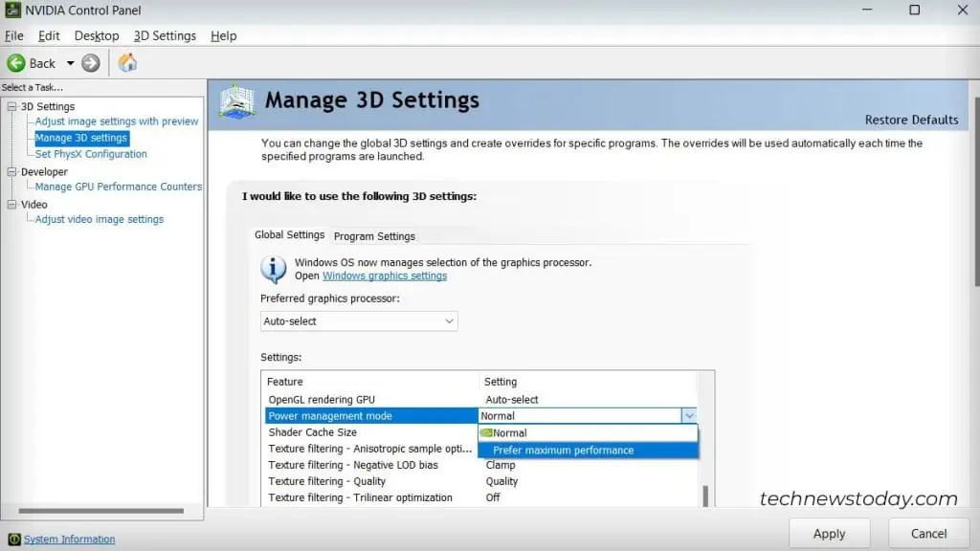Click the Forward arrow icon
Image resolution: width=980 pixels, height=551 pixels.
point(91,63)
